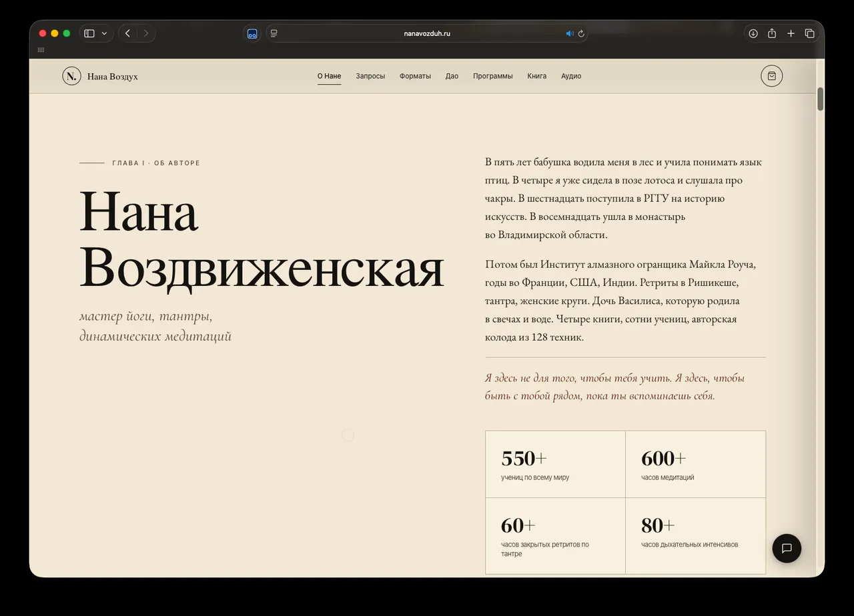Show downloads with the download icon
The image size is (854, 616).
click(x=753, y=33)
